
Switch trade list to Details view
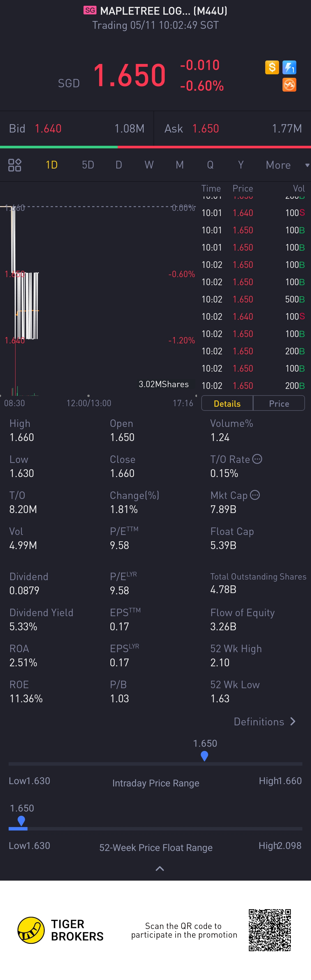227,403
